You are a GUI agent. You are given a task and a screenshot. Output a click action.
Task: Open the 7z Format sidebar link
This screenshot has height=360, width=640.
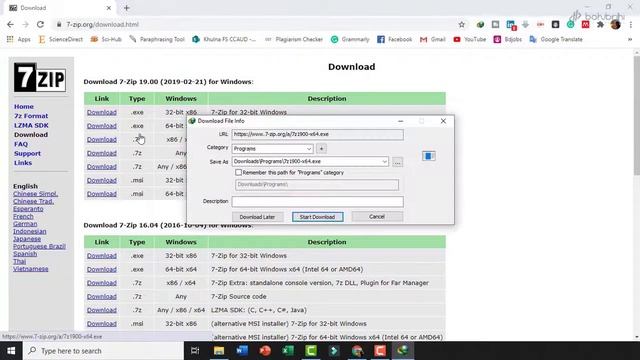point(31,116)
